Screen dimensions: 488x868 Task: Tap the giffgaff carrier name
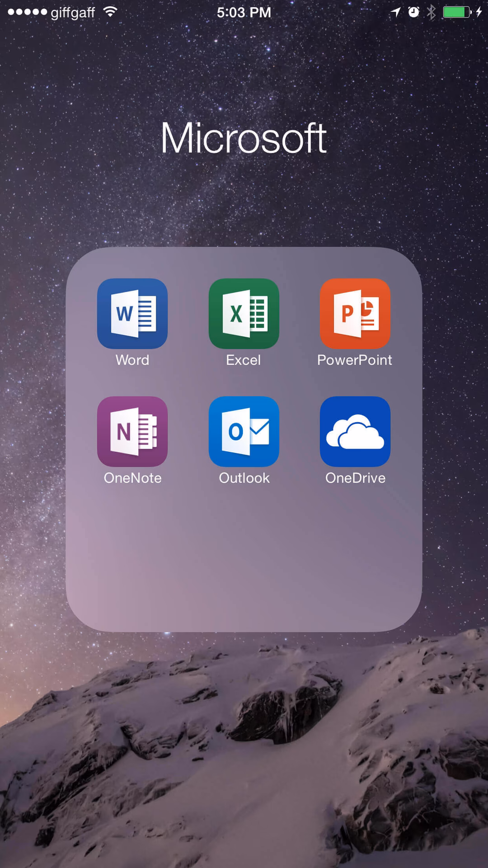[73, 13]
